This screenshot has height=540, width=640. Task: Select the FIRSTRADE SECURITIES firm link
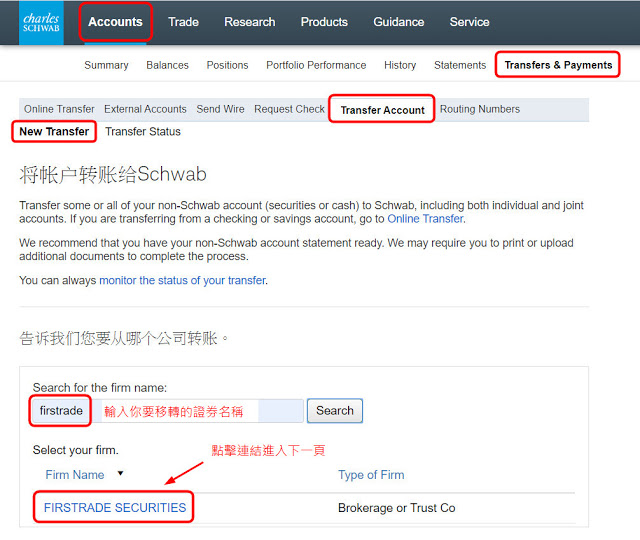coord(115,507)
